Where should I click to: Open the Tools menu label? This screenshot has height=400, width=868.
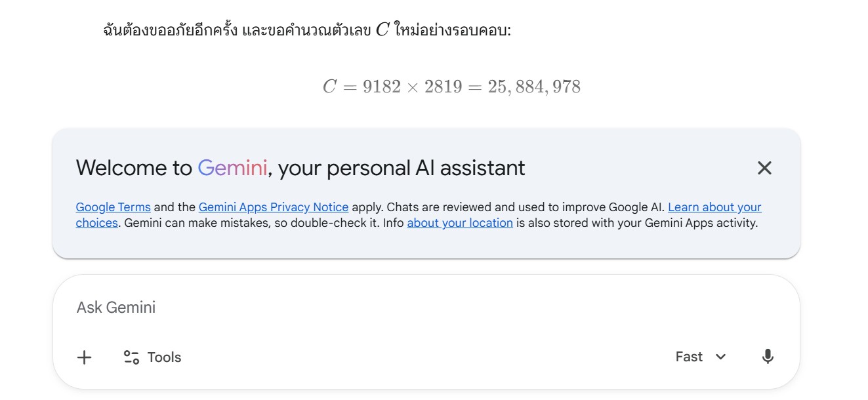[164, 357]
